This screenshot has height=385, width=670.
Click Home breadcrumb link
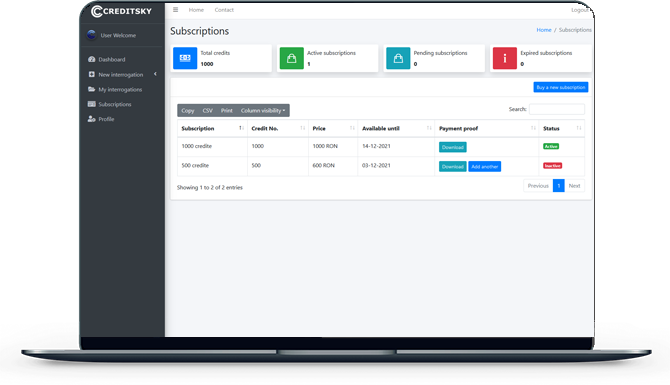click(544, 30)
